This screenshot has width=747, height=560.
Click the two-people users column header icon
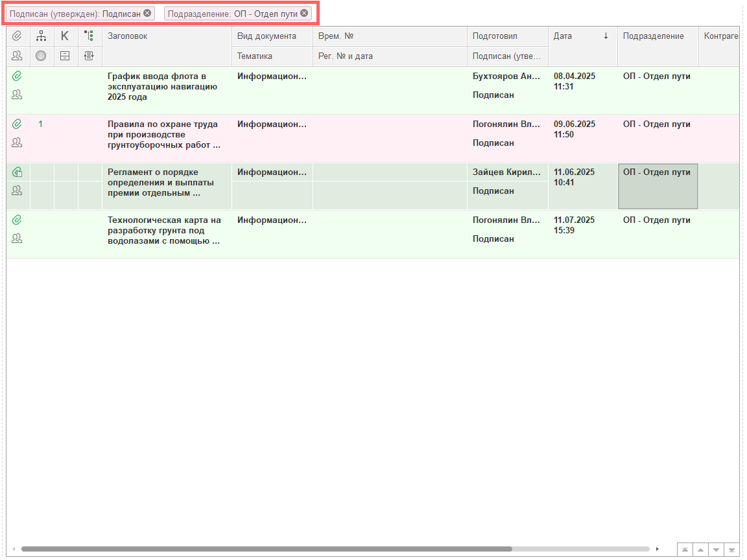click(18, 56)
